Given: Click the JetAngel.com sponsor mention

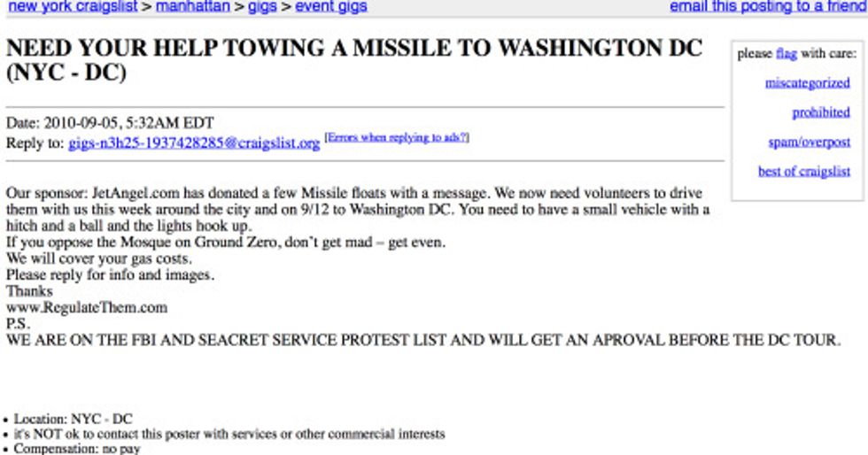Looking at the screenshot, I should (136, 193).
